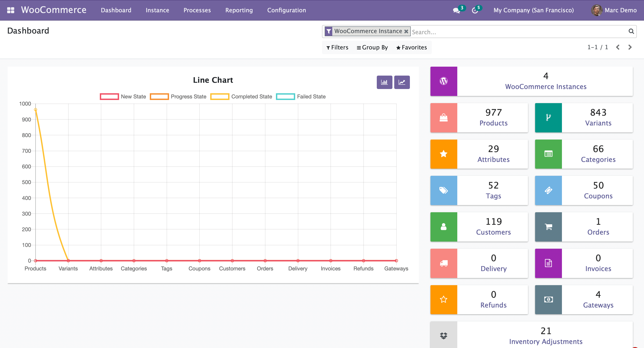The height and width of the screenshot is (348, 644).
Task: Click the Orders shopping cart icon
Action: (548, 227)
